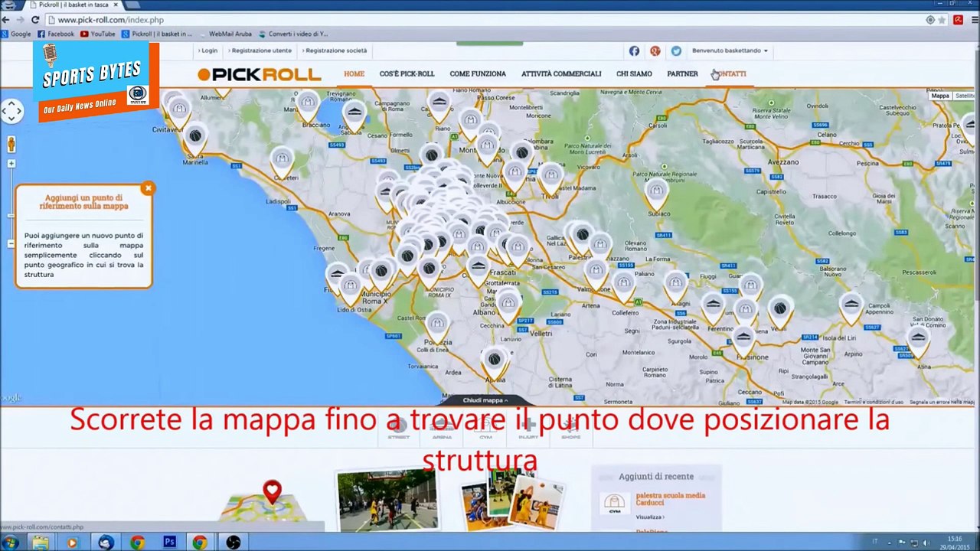Click the map pan arrows control
The image size is (980, 551).
(x=11, y=112)
